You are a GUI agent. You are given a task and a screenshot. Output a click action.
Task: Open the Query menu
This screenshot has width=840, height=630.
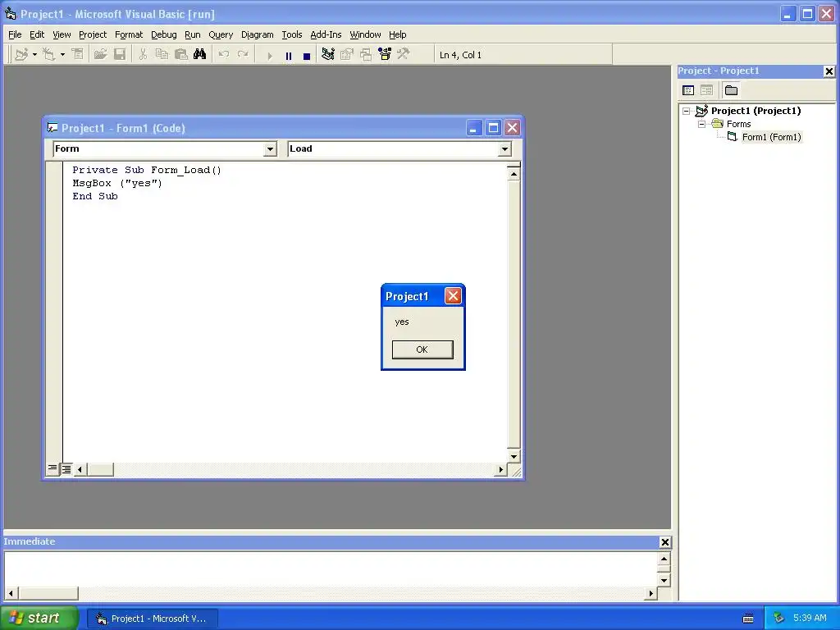pos(221,34)
